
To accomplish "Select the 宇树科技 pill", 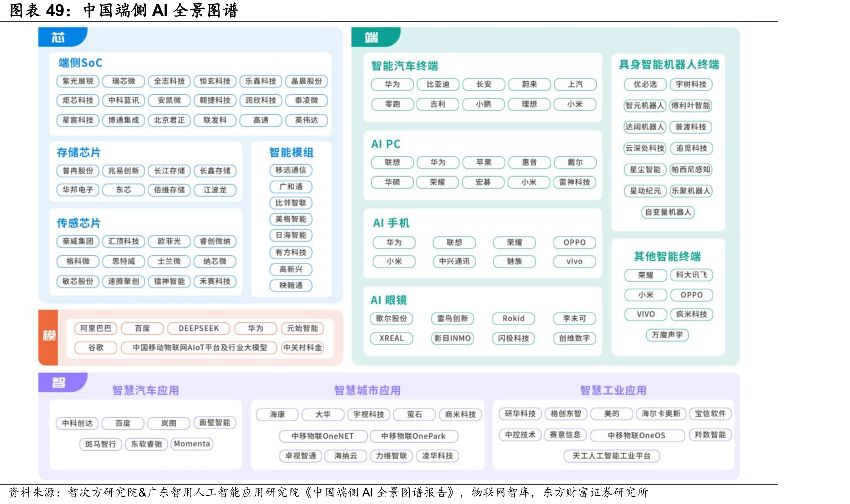I will (691, 84).
